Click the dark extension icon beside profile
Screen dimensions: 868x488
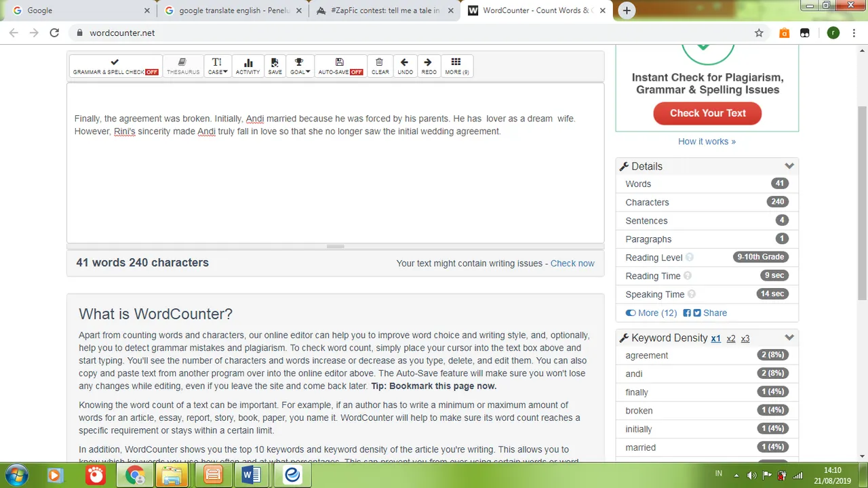click(804, 33)
